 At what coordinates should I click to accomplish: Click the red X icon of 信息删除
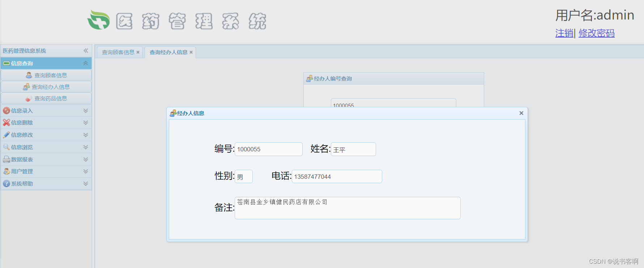point(7,122)
